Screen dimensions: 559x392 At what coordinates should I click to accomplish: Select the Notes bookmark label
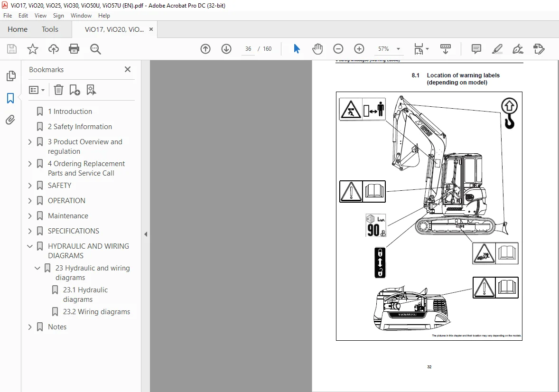57,327
